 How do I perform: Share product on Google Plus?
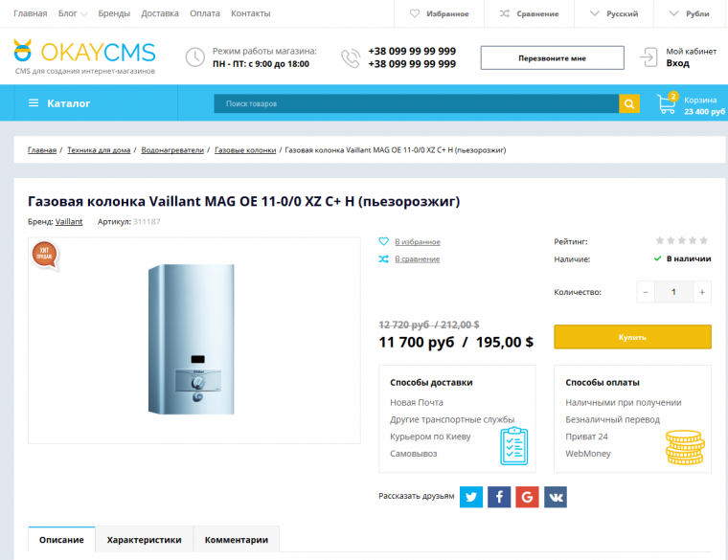pyautogui.click(x=527, y=497)
